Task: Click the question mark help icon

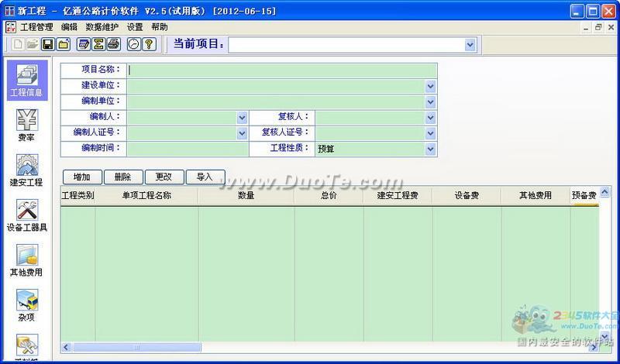Action: tap(149, 44)
